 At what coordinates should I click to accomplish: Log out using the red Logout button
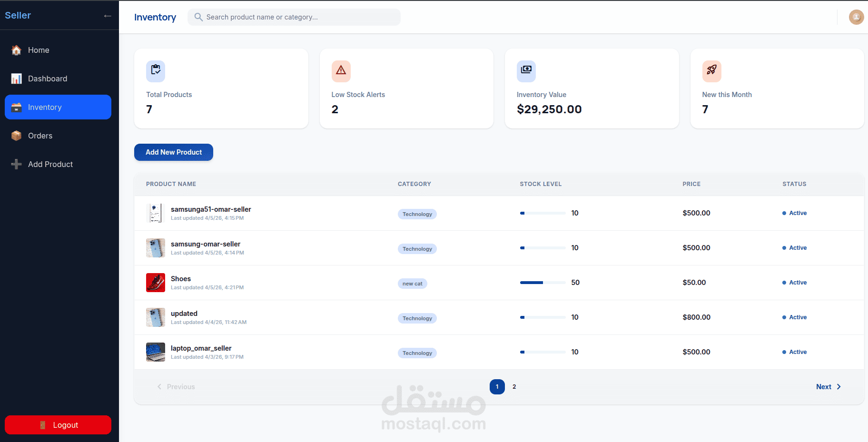(58, 425)
